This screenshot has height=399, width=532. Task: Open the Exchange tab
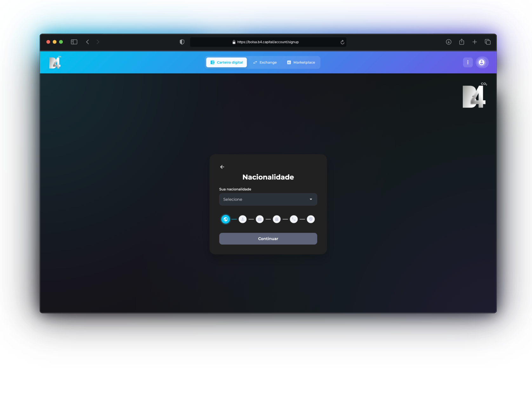(265, 63)
